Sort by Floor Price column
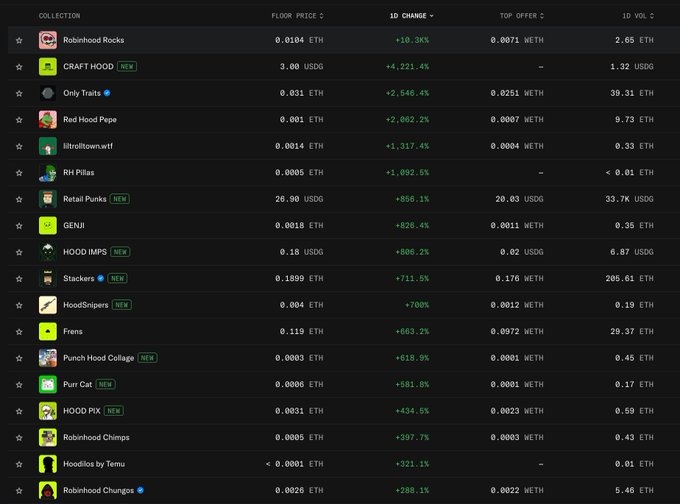 pyautogui.click(x=298, y=16)
